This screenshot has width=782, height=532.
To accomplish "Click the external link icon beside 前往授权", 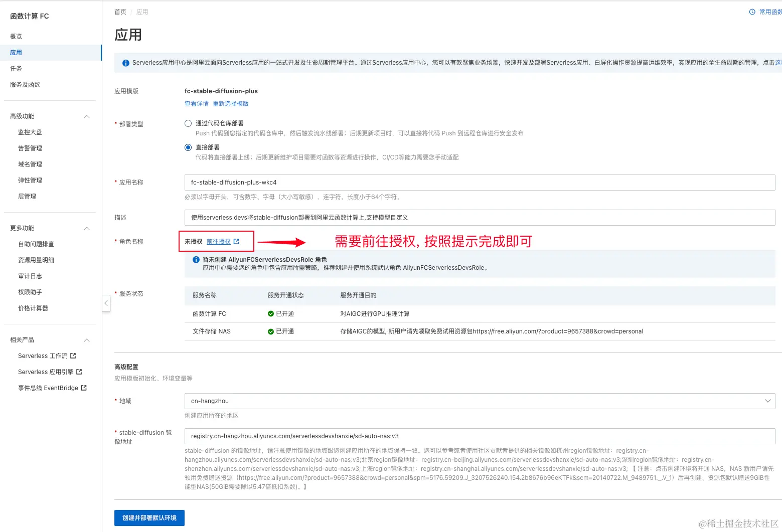I will [236, 242].
